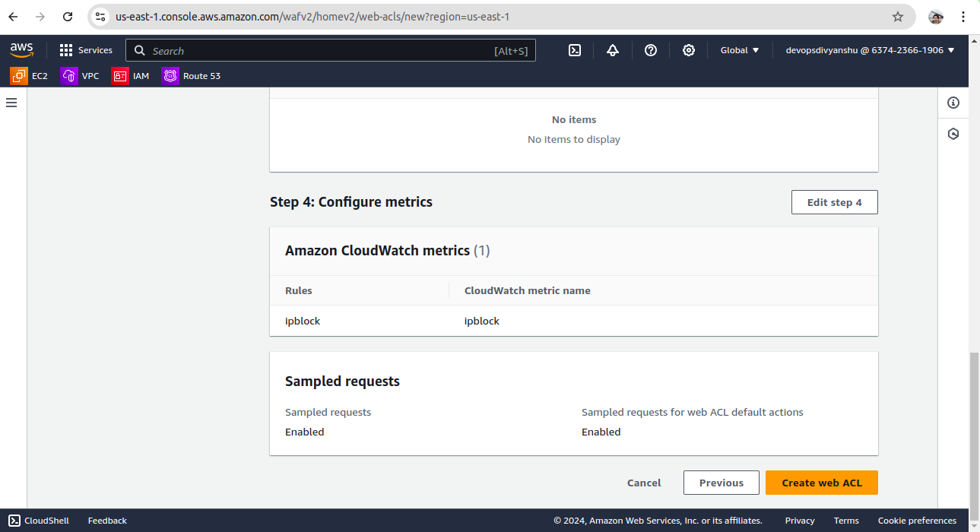Expand the left navigation hamburger menu

pyautogui.click(x=11, y=103)
